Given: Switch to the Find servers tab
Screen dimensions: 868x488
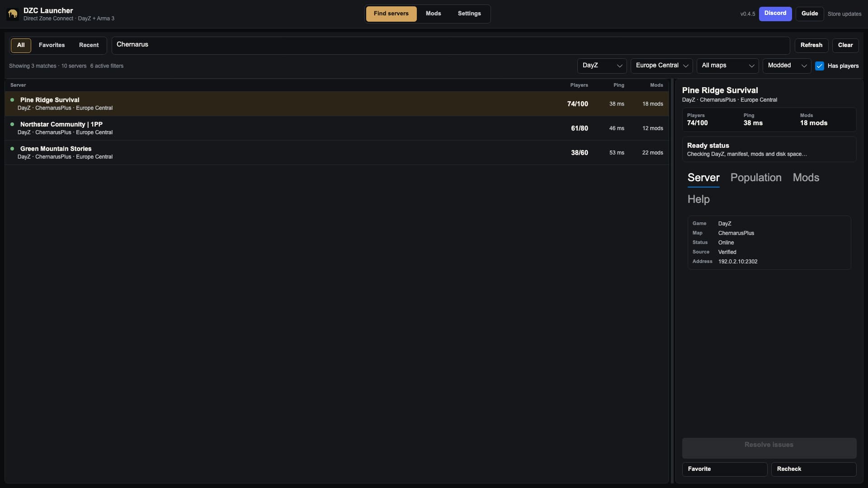Looking at the screenshot, I should point(391,14).
